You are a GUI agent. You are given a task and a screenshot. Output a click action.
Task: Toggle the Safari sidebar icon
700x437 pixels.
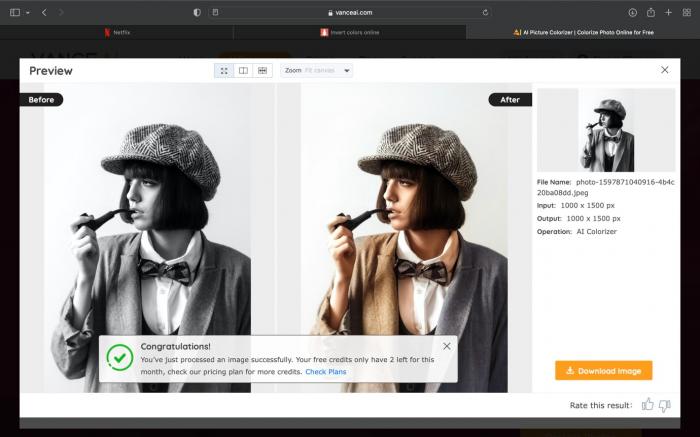(15, 12)
